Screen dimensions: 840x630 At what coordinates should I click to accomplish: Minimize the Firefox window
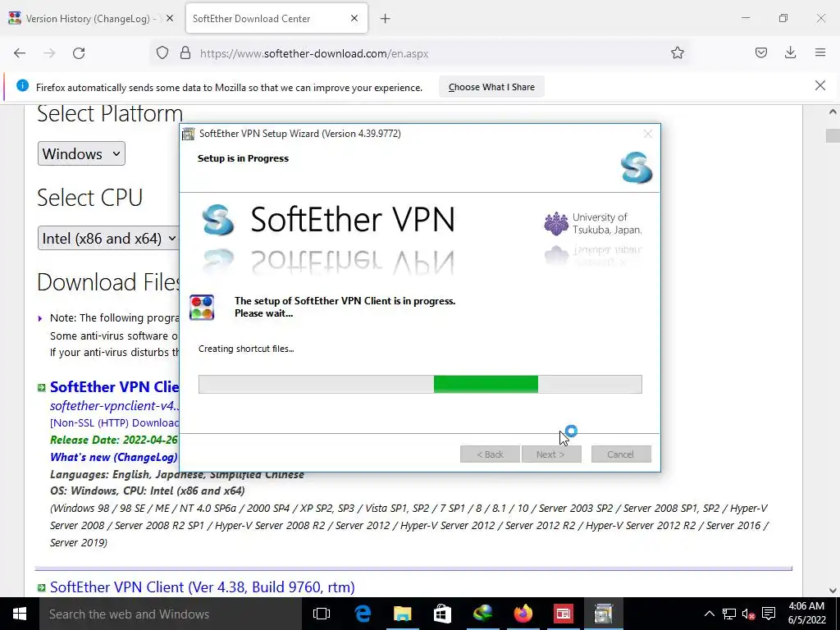(745, 18)
